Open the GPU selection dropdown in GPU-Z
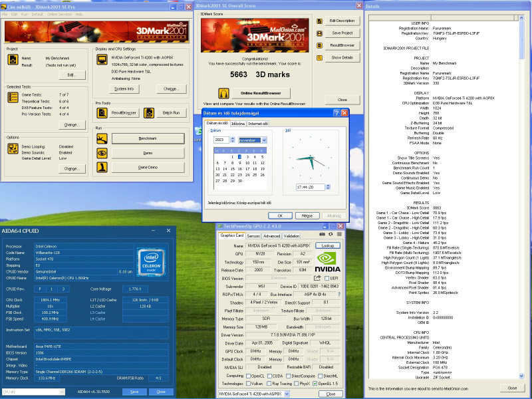 pos(287,394)
